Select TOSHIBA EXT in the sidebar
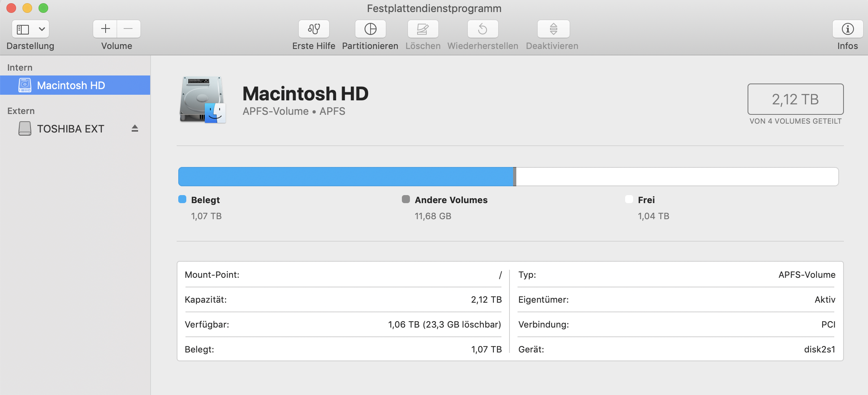 [71, 129]
